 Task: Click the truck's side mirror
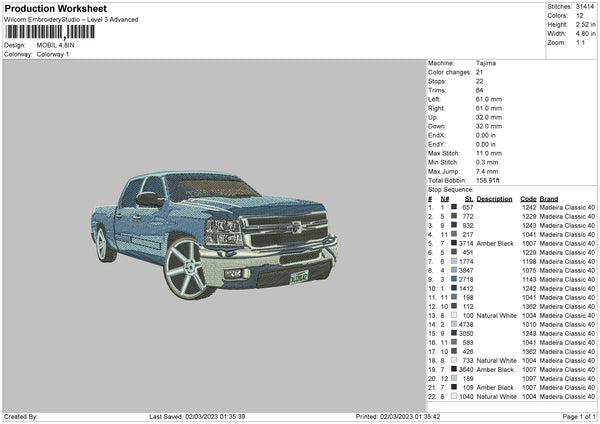(x=150, y=200)
